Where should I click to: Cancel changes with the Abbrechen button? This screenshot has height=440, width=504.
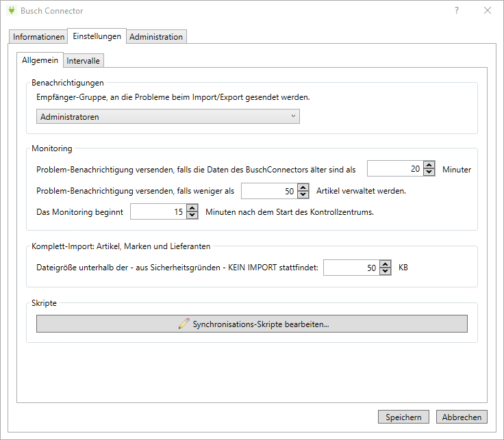(461, 417)
